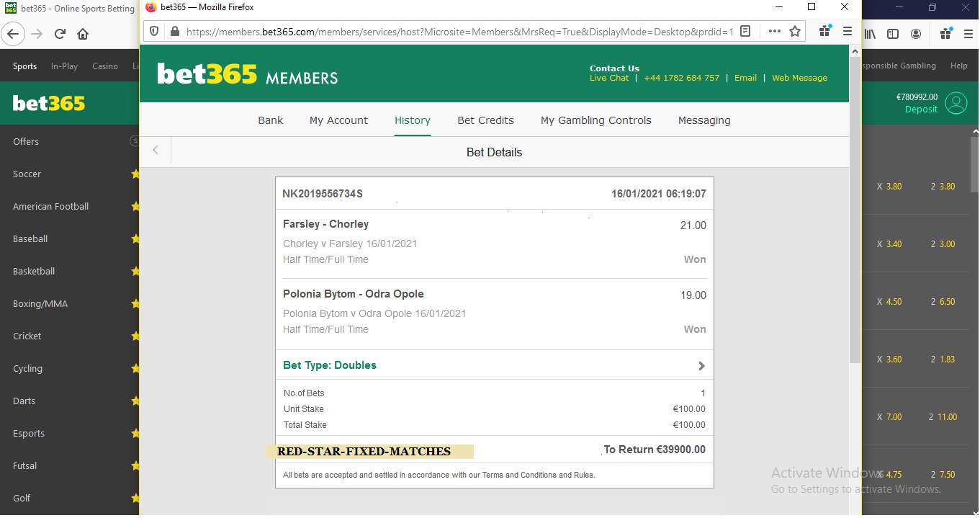Click the +44 1782 684 757 phone link
Image resolution: width=980 pixels, height=518 pixels.
[682, 78]
